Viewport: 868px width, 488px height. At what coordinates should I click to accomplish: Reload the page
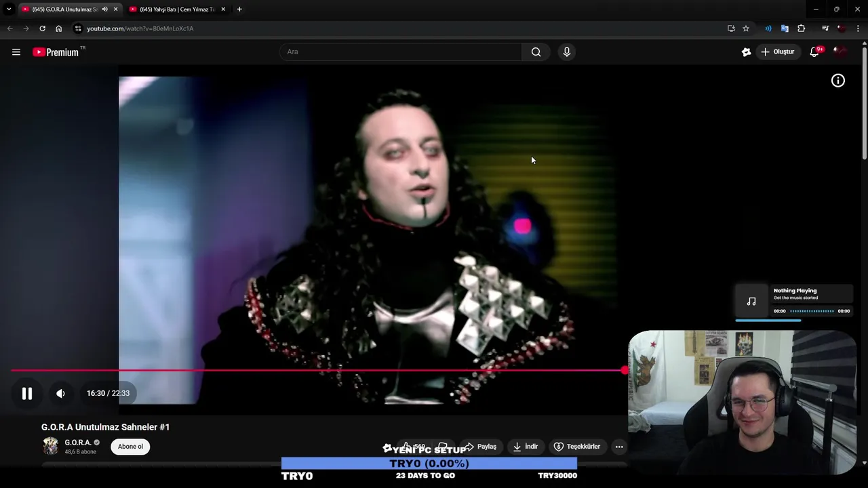42,28
